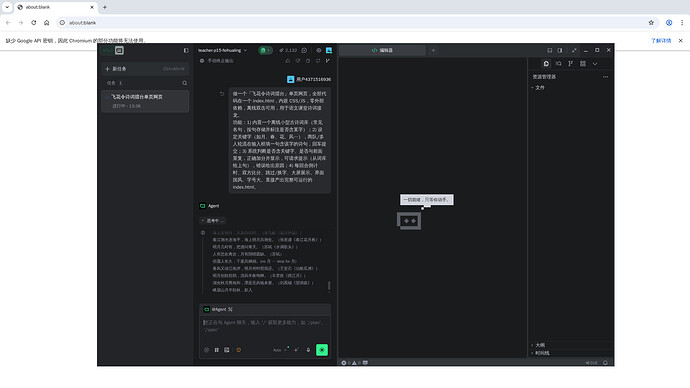Open a new browser tab
This screenshot has height=388, width=690.
(105, 7)
